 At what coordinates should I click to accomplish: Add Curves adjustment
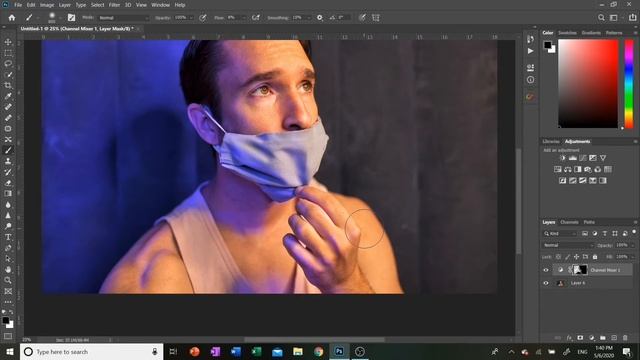pos(582,158)
